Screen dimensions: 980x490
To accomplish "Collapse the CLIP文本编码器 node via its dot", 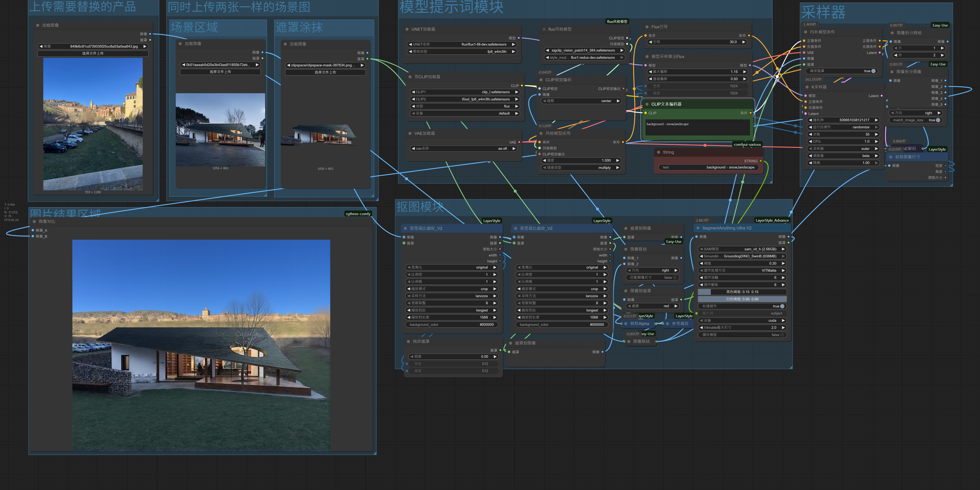I will 647,104.
